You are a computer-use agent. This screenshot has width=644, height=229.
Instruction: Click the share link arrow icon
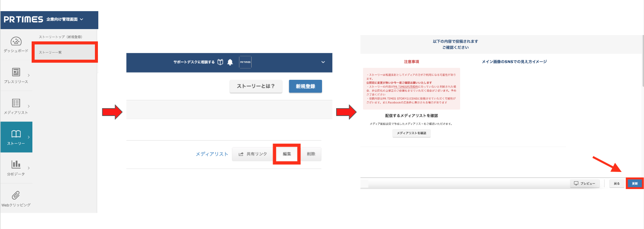tap(241, 154)
